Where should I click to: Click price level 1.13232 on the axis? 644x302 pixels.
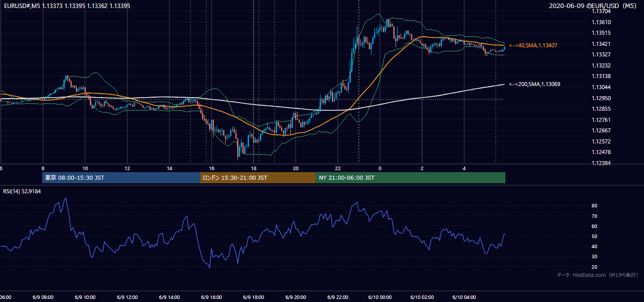601,65
